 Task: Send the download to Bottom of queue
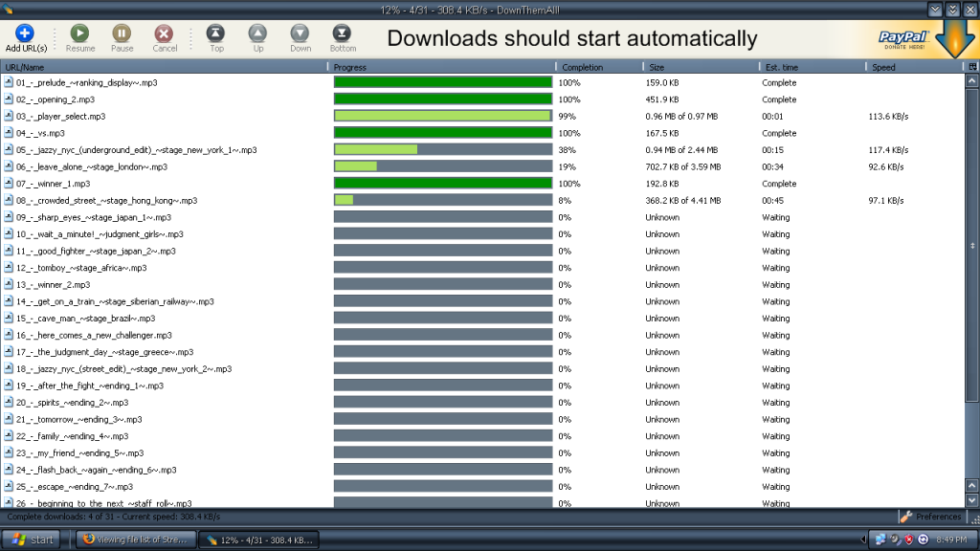[x=343, y=34]
